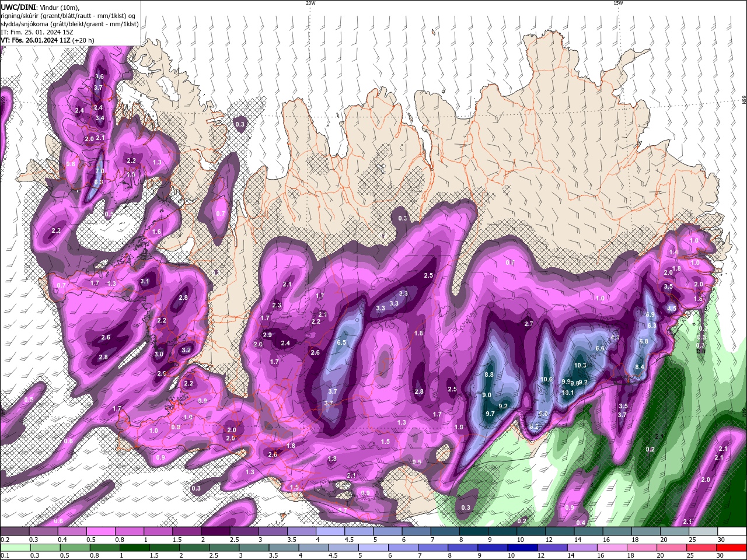
Task: Pick the dark teal upper swatch labeled 8
Action: tap(473, 531)
